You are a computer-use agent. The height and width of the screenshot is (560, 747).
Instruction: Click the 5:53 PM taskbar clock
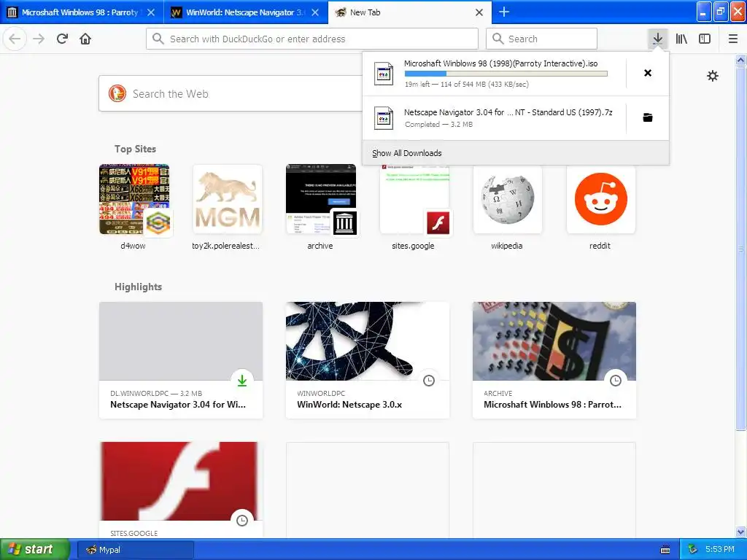[720, 549]
